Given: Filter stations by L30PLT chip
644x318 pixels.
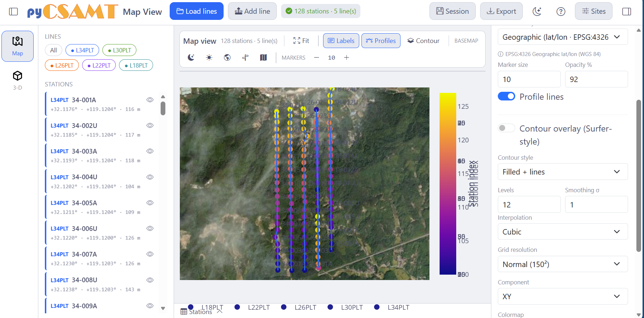Looking at the screenshot, I should (119, 50).
